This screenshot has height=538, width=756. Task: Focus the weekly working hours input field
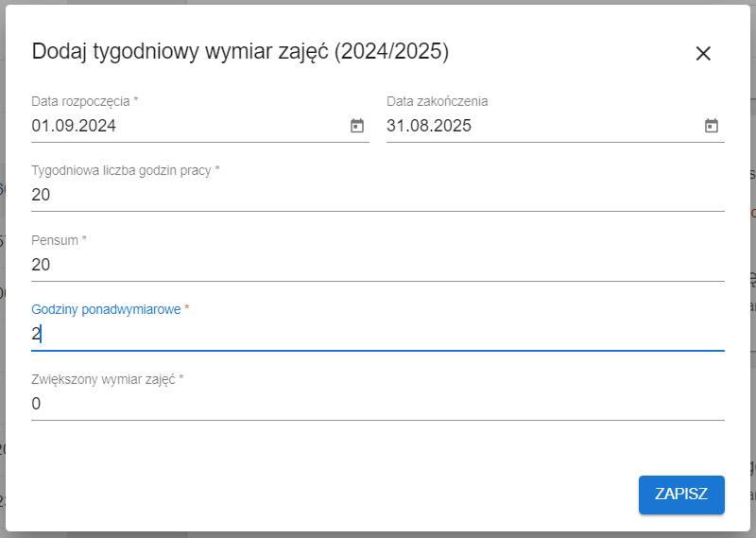pos(378,195)
